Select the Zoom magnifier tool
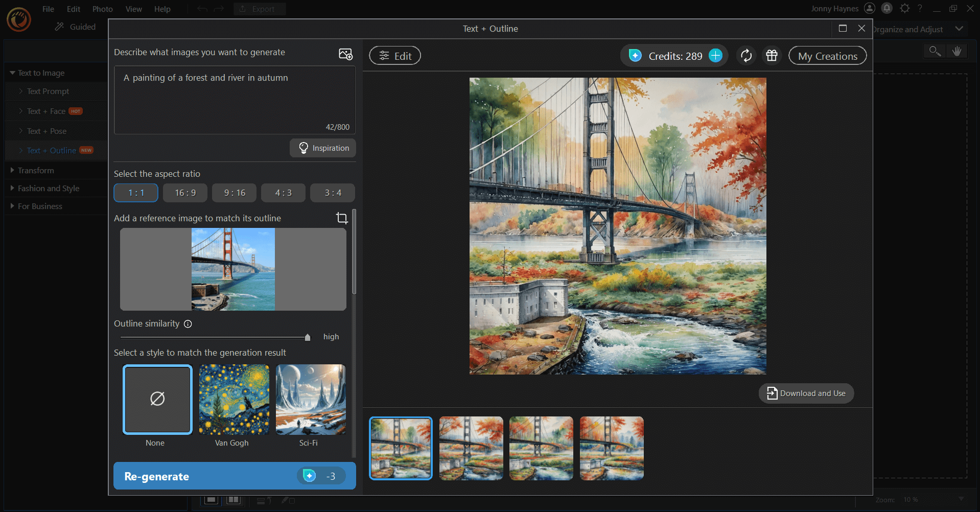The width and height of the screenshot is (980, 512). [934, 51]
